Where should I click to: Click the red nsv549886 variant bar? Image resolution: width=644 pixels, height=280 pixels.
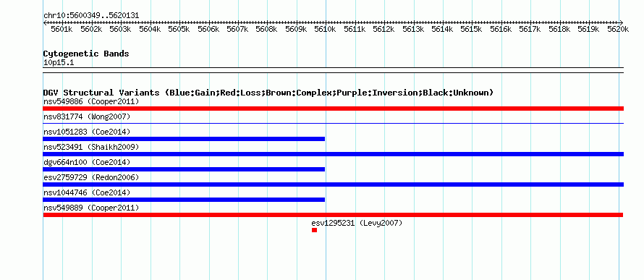click(333, 109)
